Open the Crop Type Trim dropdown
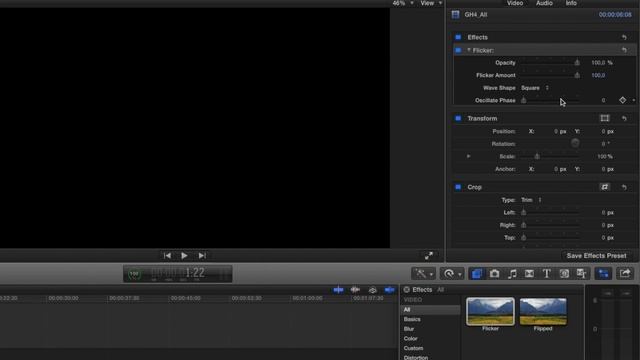The image size is (640, 360). point(531,200)
